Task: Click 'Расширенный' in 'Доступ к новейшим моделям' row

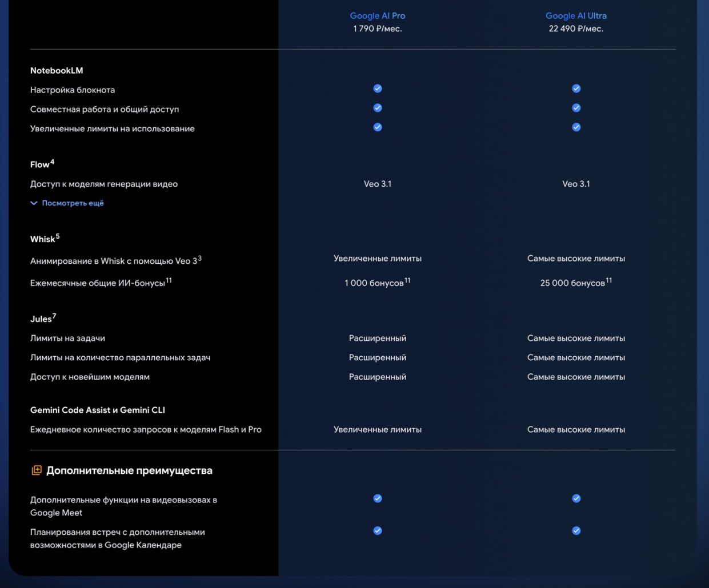Action: [378, 377]
